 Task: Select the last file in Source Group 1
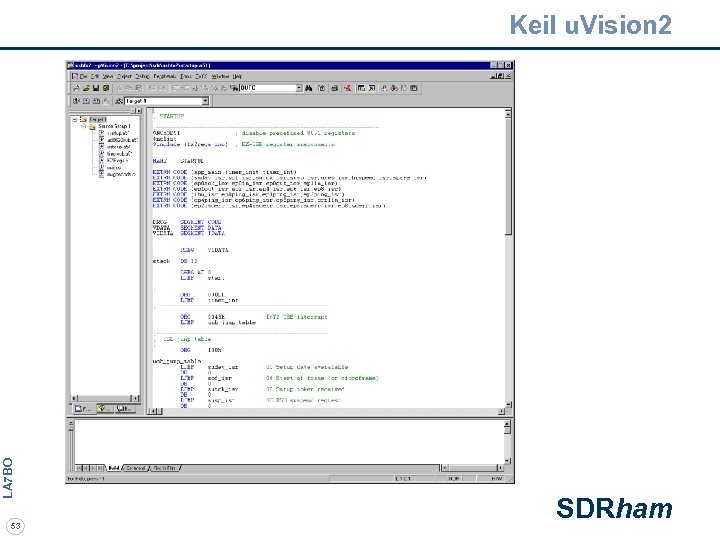click(121, 174)
